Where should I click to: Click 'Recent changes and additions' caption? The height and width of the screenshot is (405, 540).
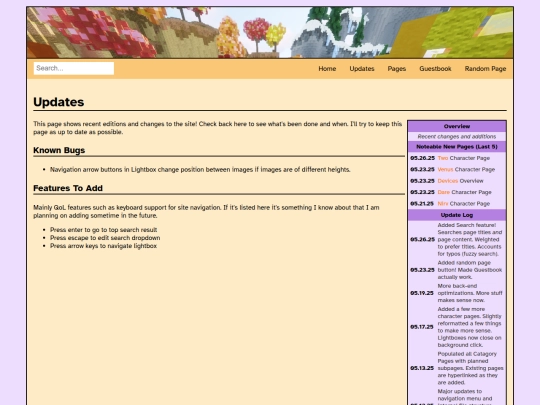click(x=457, y=137)
